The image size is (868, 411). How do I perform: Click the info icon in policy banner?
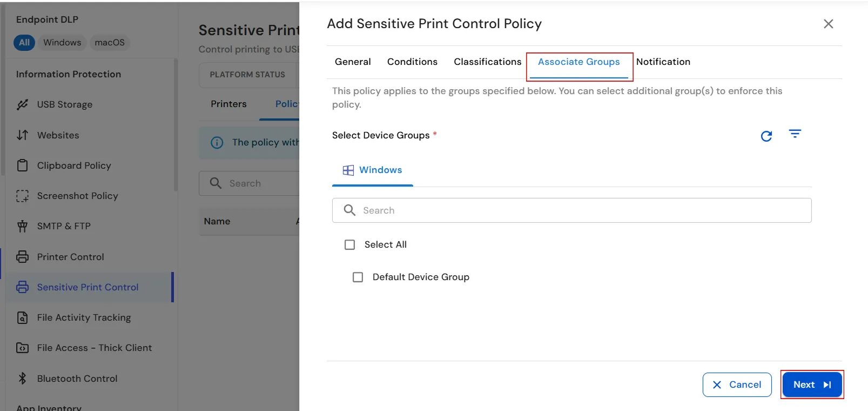[x=217, y=143]
